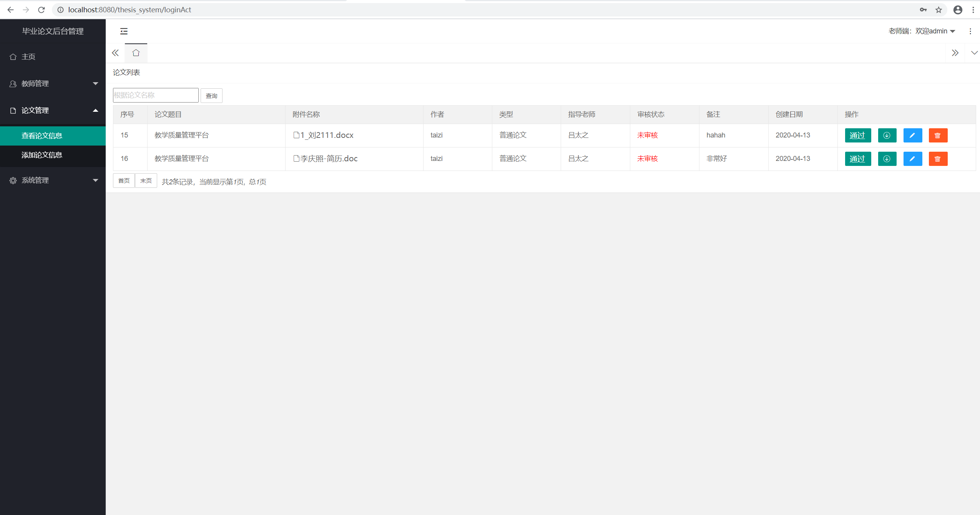Click file icon beside 李庆照-简历.doc
The image size is (980, 515).
pyautogui.click(x=296, y=159)
